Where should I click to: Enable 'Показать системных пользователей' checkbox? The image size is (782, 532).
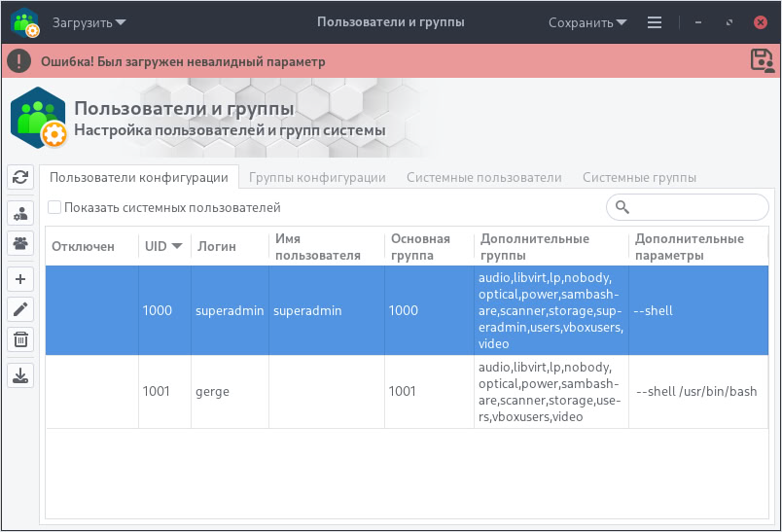(54, 207)
